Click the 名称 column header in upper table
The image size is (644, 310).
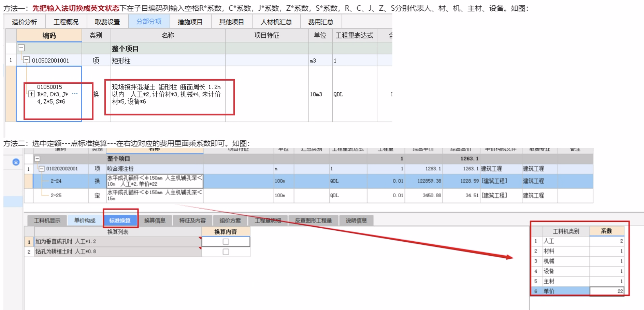pos(168,35)
